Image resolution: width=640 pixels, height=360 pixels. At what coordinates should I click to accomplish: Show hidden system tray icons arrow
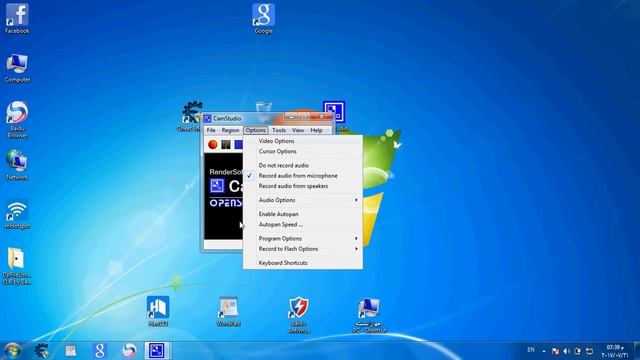click(544, 351)
